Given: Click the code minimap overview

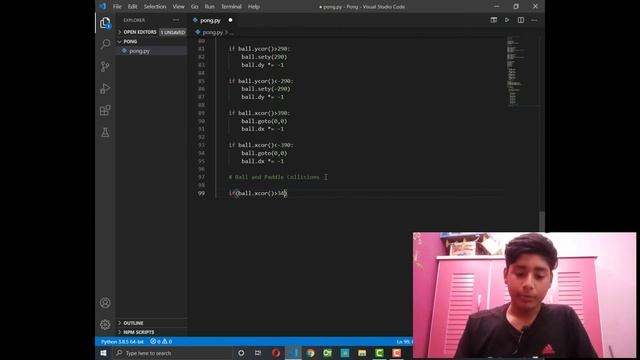Looking at the screenshot, I should (x=522, y=71).
